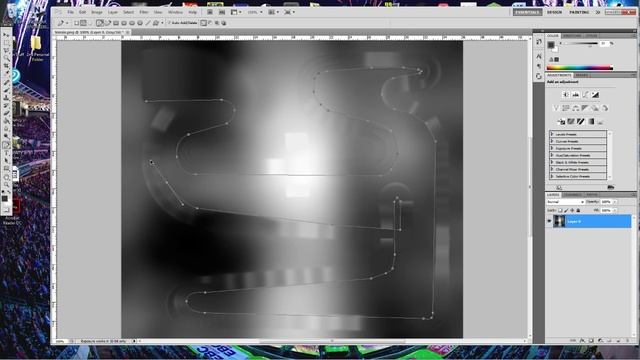Add a Levels adjustment

[x=576, y=95]
